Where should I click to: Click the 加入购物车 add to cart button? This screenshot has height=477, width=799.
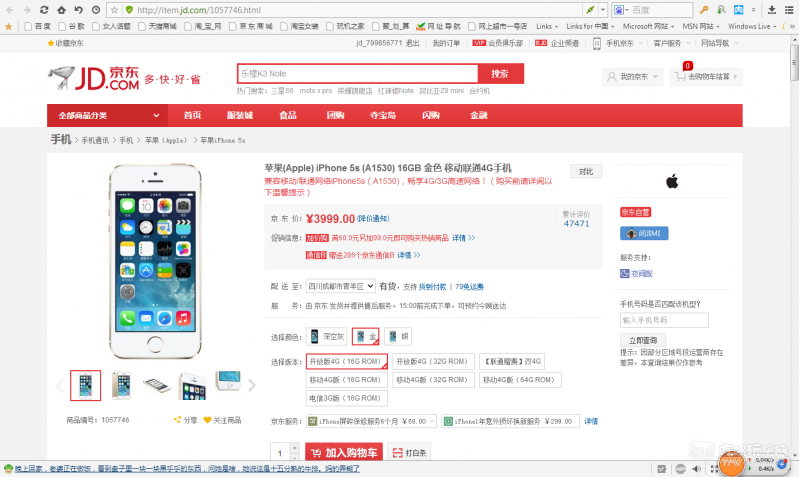344,453
